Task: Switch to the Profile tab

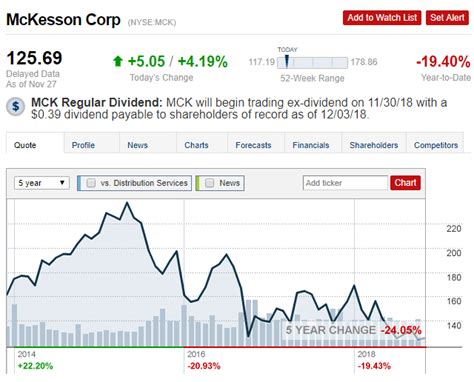Action: tap(83, 145)
